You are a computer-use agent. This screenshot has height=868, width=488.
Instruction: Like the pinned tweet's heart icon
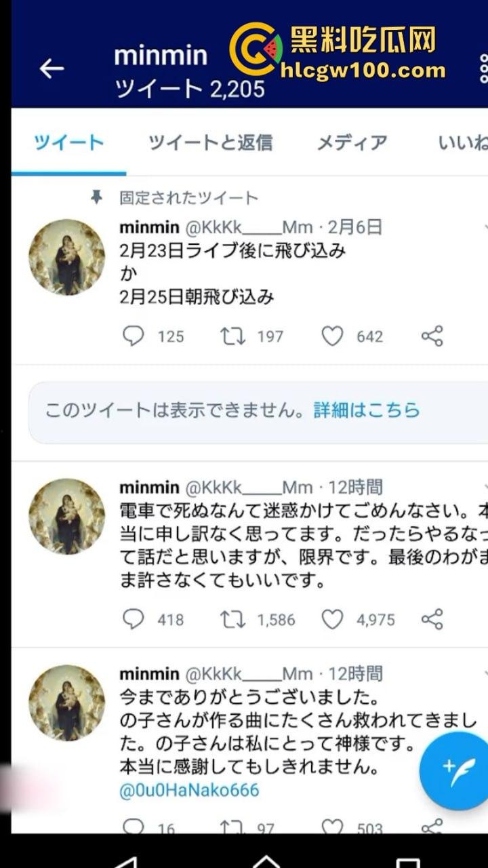point(332,336)
